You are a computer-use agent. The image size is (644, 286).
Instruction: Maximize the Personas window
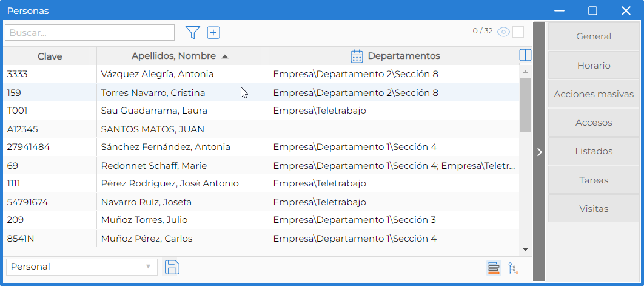592,11
